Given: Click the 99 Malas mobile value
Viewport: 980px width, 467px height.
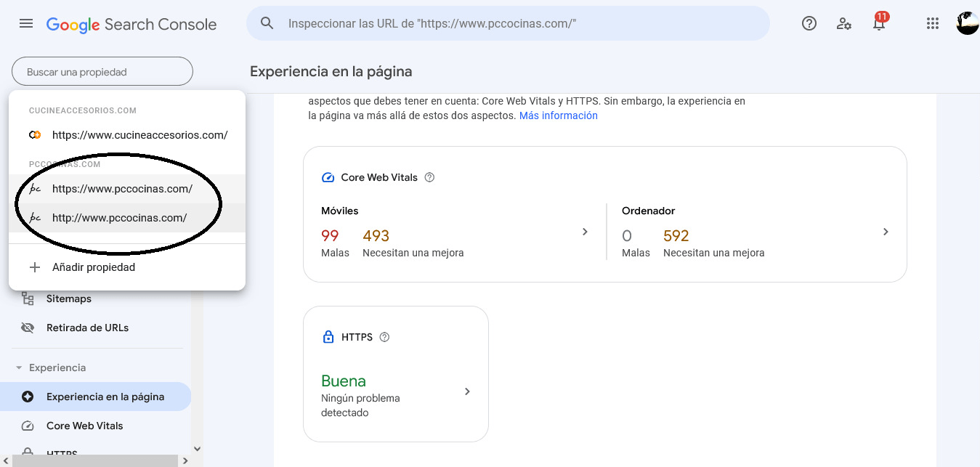Looking at the screenshot, I should 331,235.
